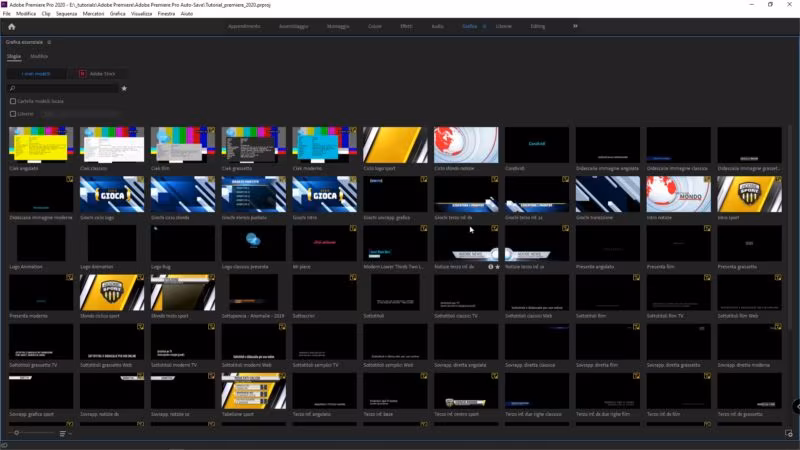
Task: Switch to Apprendimento workspace
Action: coord(244,27)
